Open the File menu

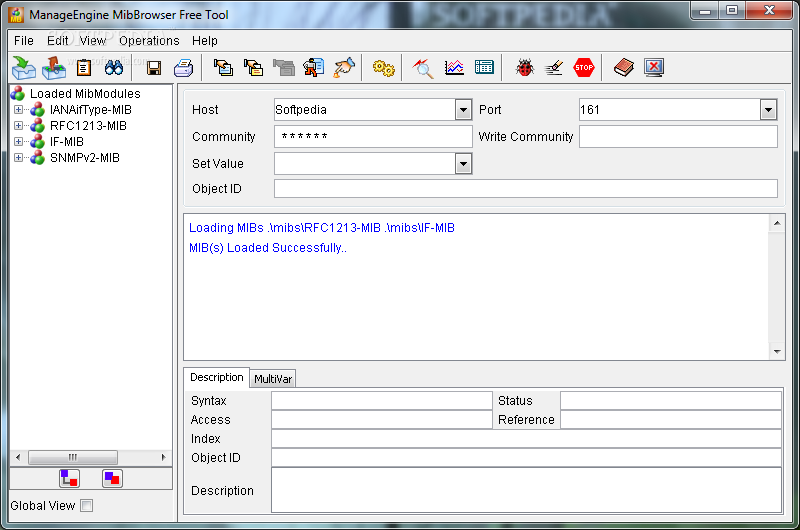point(24,41)
